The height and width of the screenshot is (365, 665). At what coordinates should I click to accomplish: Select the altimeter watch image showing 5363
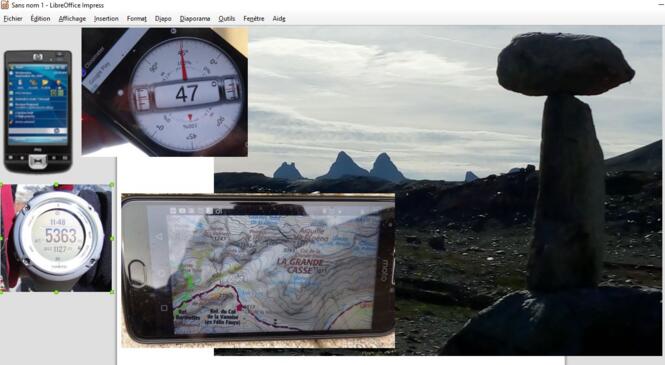(x=56, y=238)
